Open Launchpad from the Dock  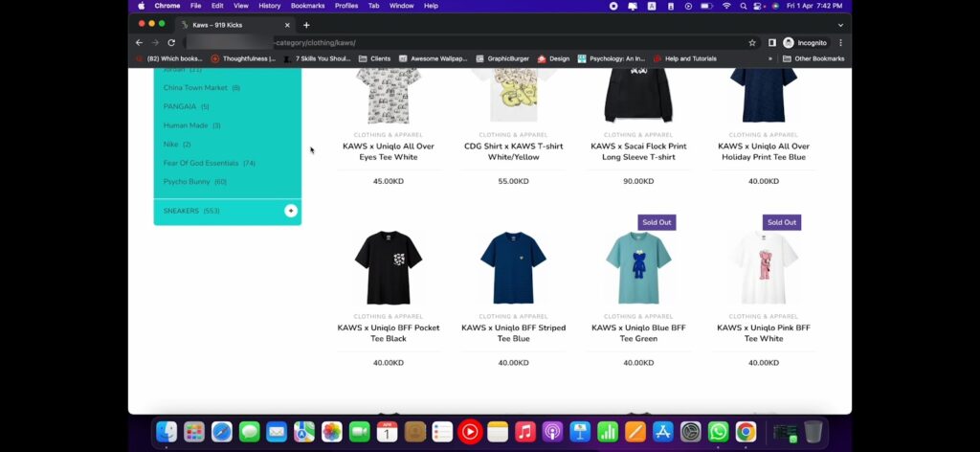[x=193, y=431]
